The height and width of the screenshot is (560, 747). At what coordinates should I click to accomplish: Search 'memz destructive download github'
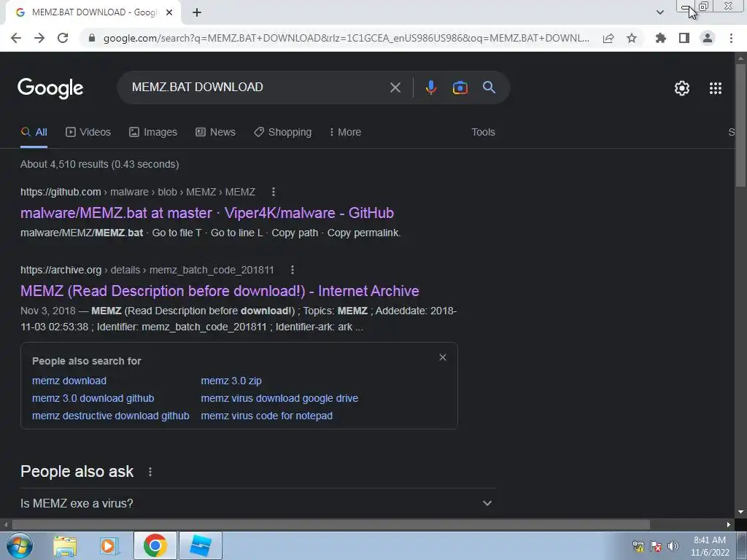tap(111, 416)
